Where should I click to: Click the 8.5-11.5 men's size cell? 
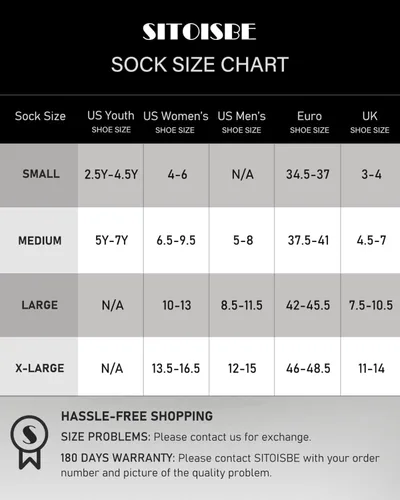point(242,305)
